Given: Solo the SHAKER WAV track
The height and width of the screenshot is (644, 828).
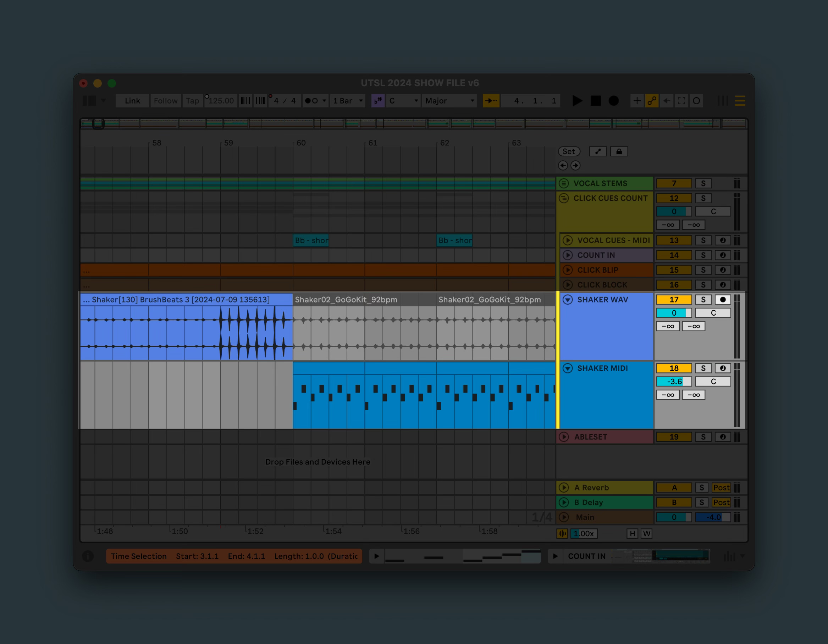Looking at the screenshot, I should point(703,300).
